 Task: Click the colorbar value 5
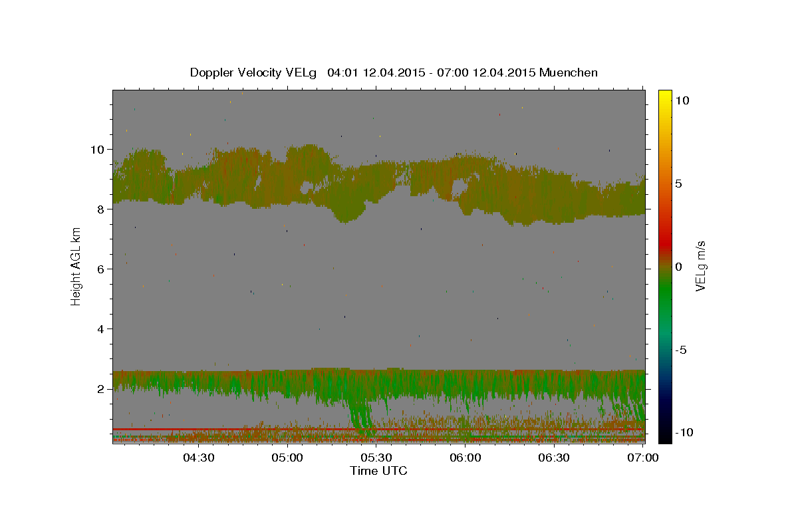coord(679,184)
